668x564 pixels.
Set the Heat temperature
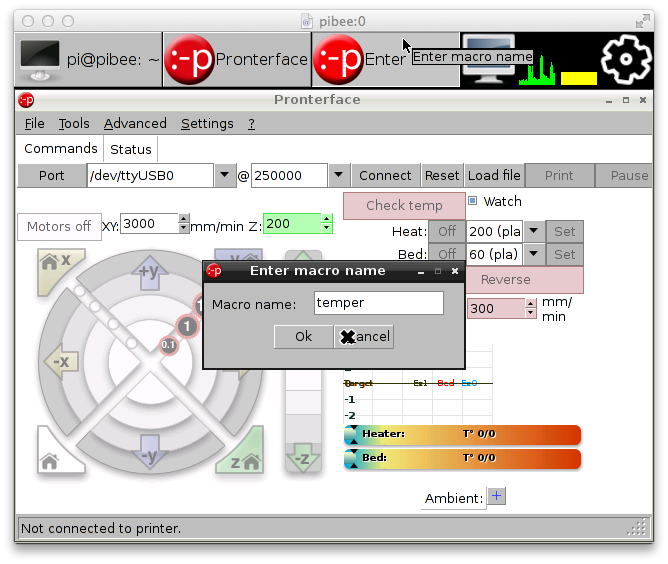[x=564, y=231]
